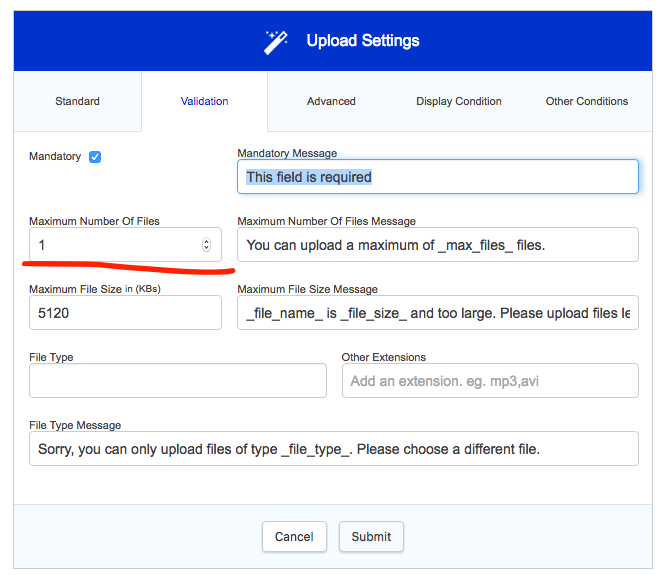Click the number stepper arrows for max files
This screenshot has height=575, width=662.
pyautogui.click(x=206, y=245)
